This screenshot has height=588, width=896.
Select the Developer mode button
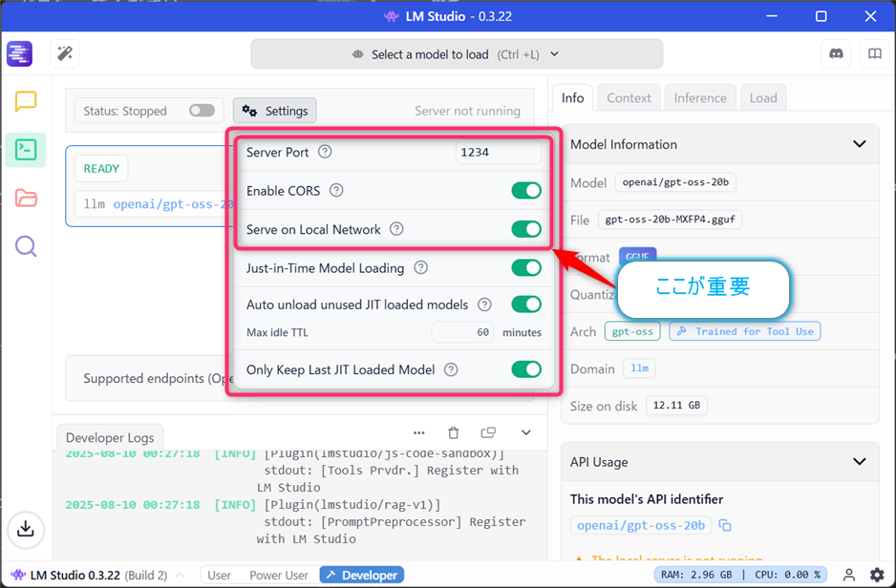click(x=362, y=575)
